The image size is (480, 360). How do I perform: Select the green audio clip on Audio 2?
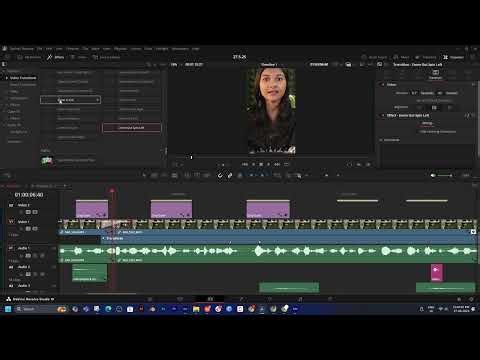[89, 273]
